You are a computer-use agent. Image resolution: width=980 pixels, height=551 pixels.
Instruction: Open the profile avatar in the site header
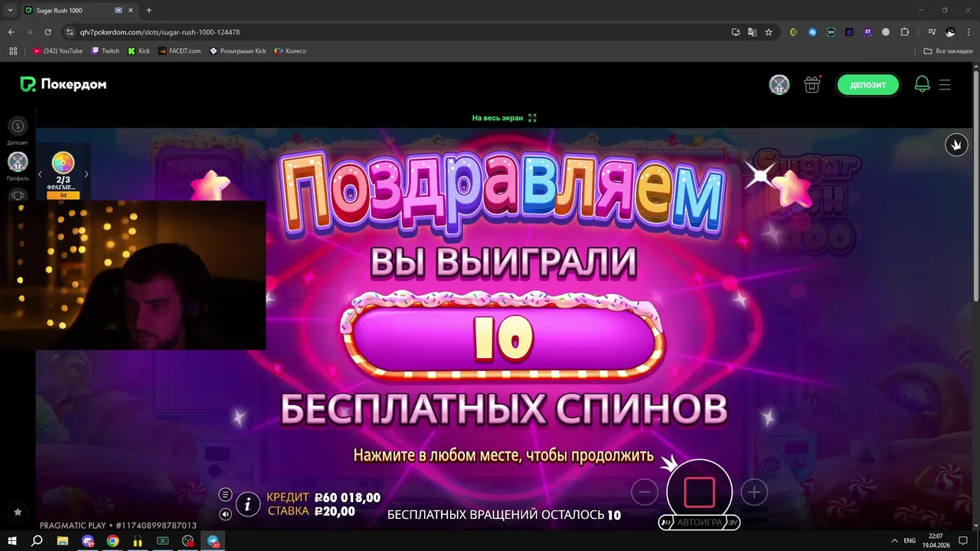coord(779,85)
